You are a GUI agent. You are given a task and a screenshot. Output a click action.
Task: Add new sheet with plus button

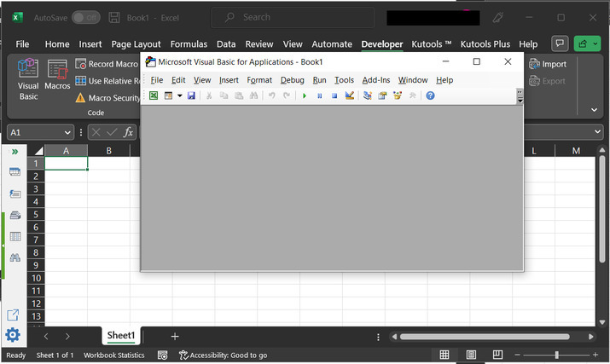tap(175, 337)
